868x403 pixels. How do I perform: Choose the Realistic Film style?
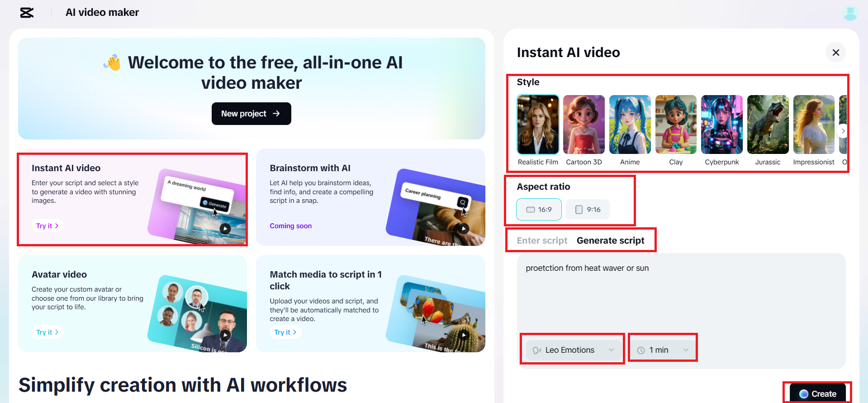point(538,125)
